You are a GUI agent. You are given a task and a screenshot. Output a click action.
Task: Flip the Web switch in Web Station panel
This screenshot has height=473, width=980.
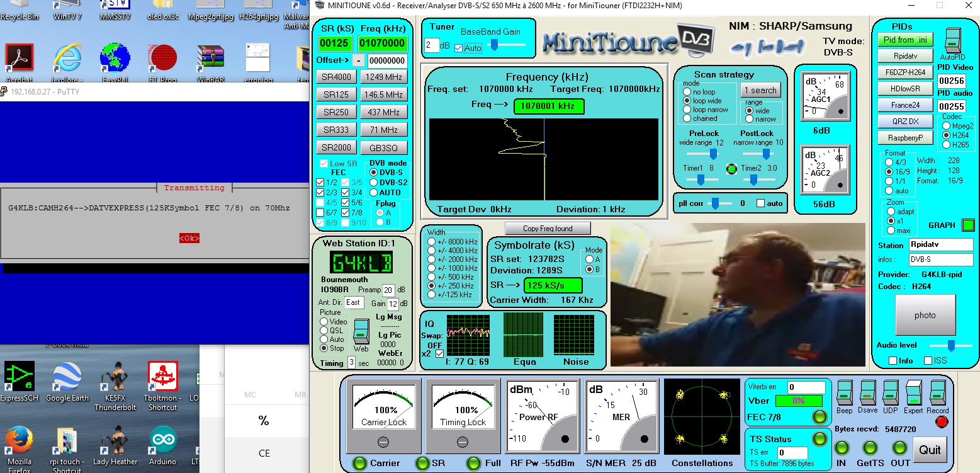coord(361,331)
